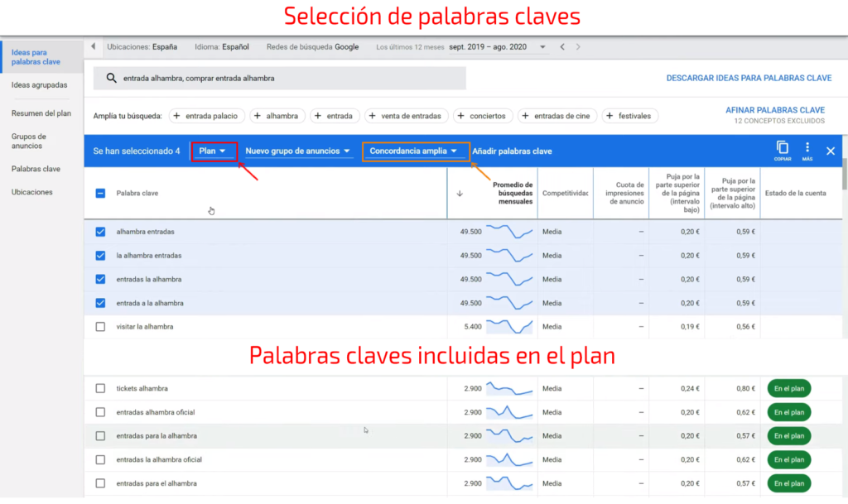Click the left chevron next to date range

pos(561,47)
